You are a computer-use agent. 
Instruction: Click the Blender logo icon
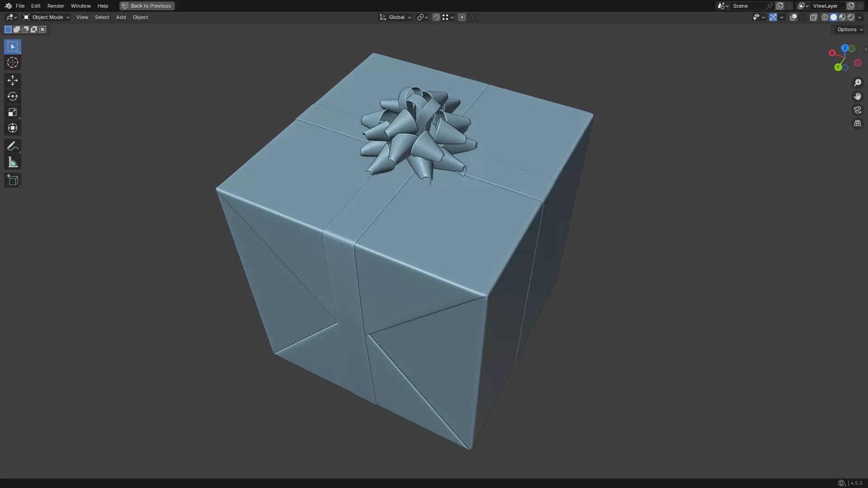pyautogui.click(x=8, y=6)
